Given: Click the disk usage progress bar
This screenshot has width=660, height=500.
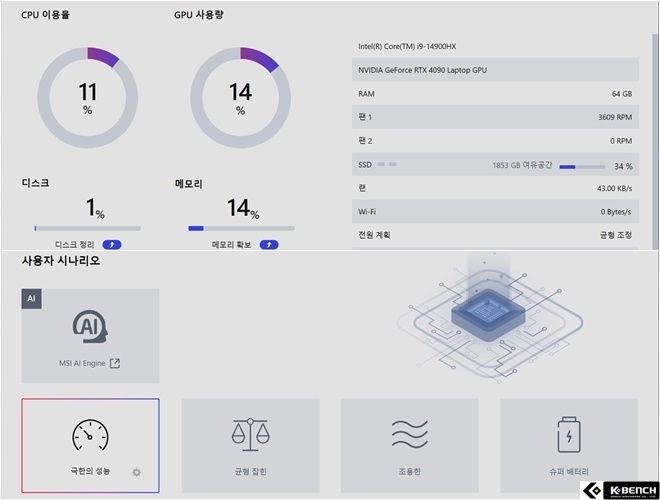Looking at the screenshot, I should pos(88,229).
